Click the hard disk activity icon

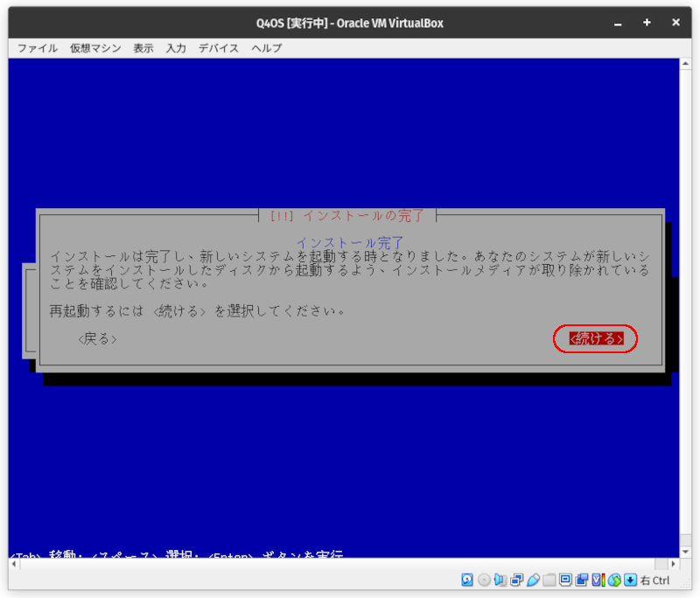pyautogui.click(x=467, y=580)
